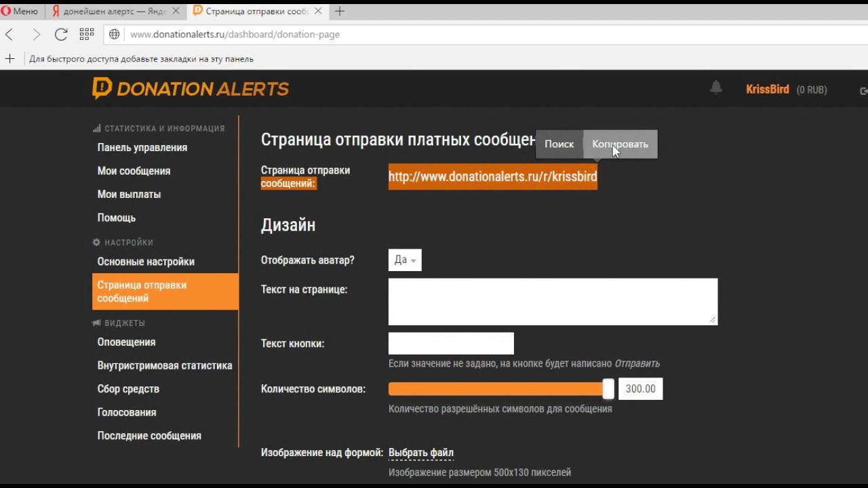This screenshot has width=868, height=488.
Task: Click the add bookmark plus icon
Action: [x=9, y=59]
